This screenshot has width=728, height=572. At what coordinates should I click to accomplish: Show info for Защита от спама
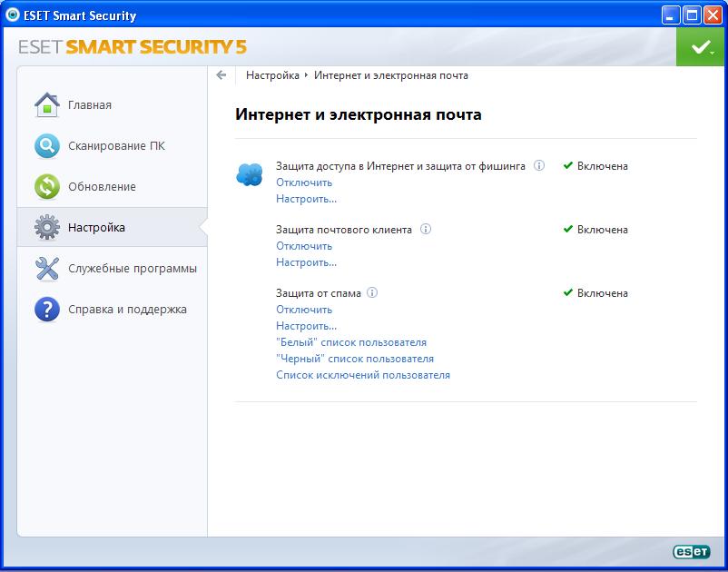tap(372, 292)
